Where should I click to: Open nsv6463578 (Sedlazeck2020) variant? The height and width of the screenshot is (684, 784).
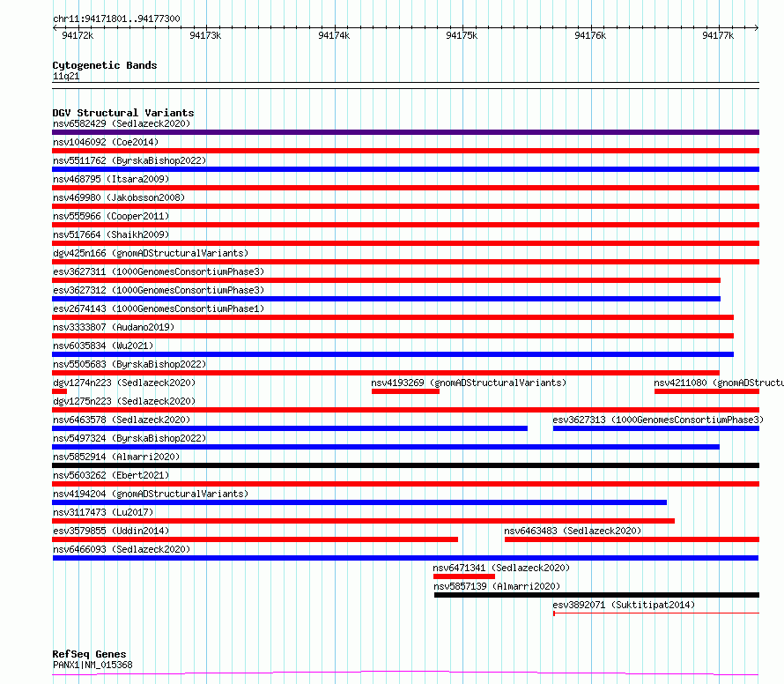point(122,420)
